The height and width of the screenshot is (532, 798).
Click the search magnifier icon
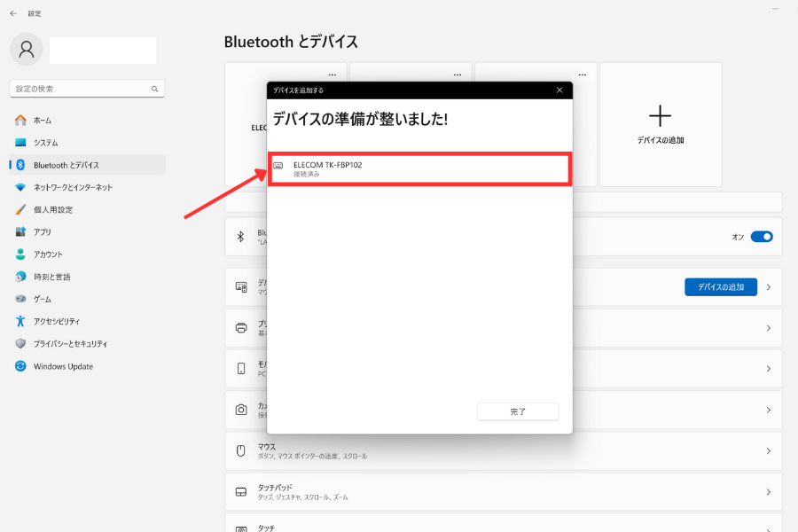[154, 89]
